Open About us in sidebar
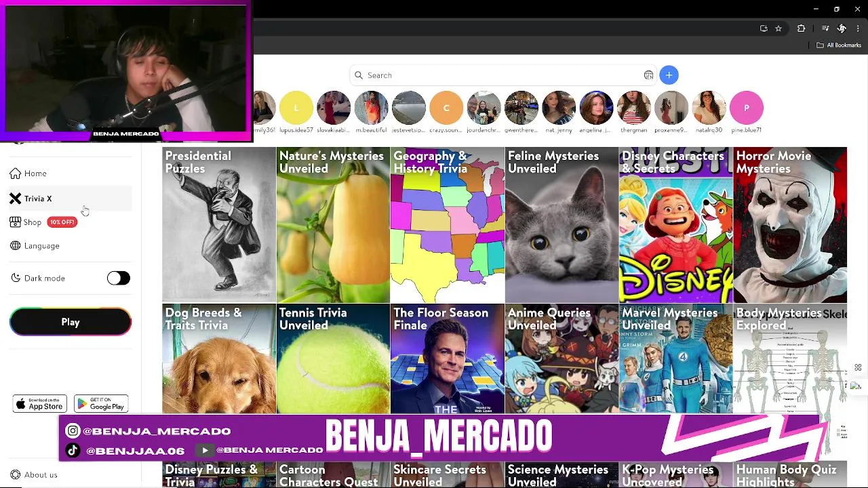Image resolution: width=868 pixels, height=488 pixels. point(35,474)
